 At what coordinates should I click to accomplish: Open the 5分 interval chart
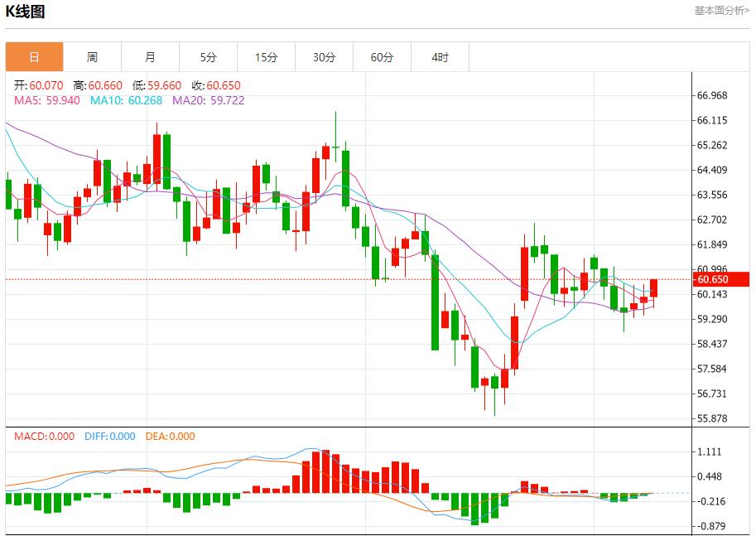(208, 57)
